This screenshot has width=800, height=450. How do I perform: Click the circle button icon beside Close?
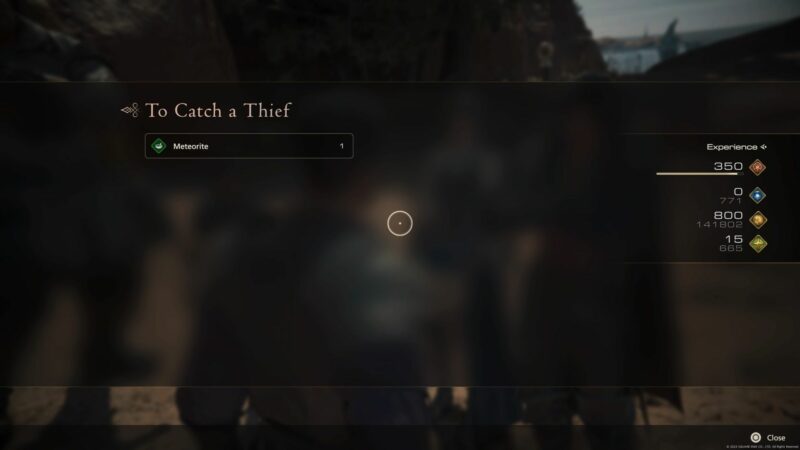(756, 437)
